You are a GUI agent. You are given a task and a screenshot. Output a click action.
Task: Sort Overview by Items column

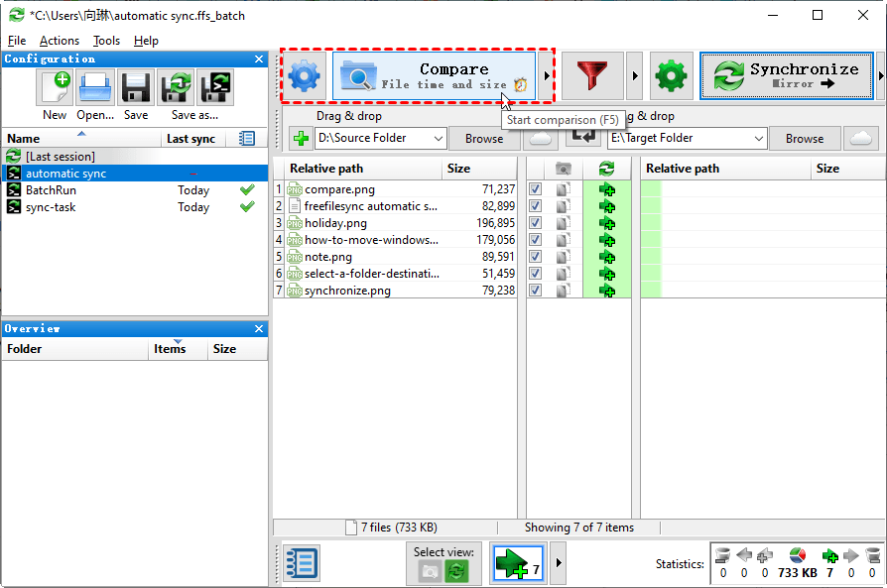(177, 349)
